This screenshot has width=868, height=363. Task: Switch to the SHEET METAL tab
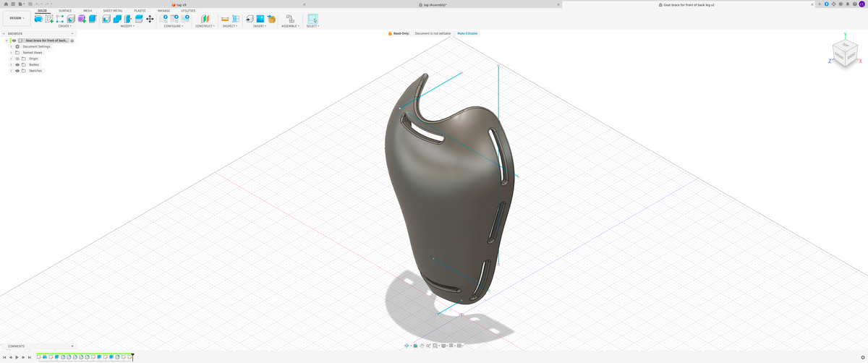tap(113, 11)
